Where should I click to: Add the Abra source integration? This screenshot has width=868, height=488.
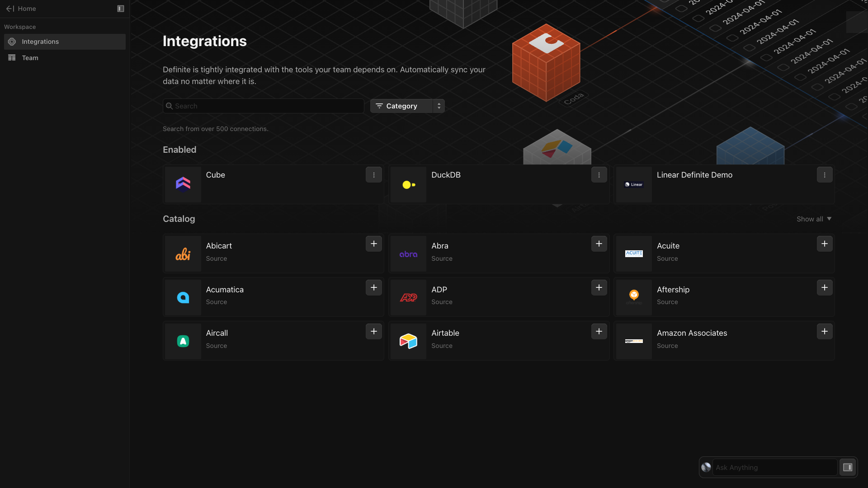(599, 244)
